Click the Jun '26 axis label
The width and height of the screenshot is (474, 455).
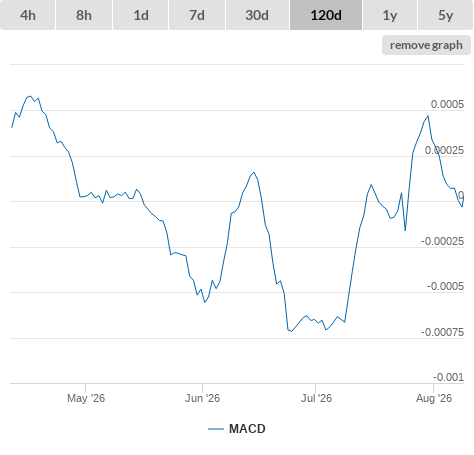[202, 398]
